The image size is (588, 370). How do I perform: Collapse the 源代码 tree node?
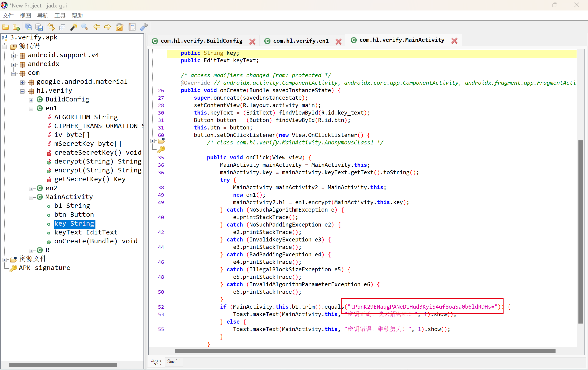click(5, 47)
